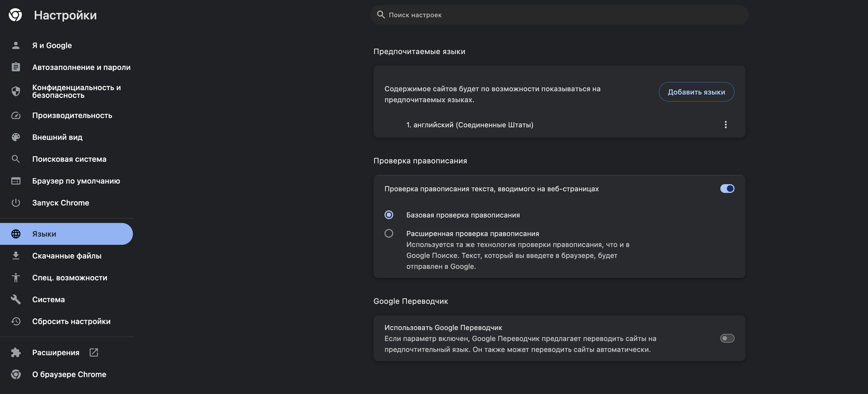
Task: Open Скачанные файлы settings
Action: 67,255
